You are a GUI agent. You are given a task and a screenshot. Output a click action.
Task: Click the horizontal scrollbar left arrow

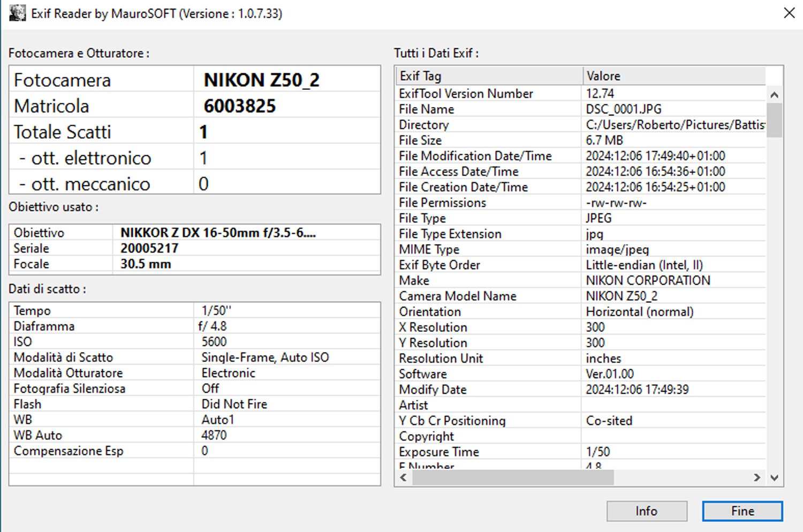[x=404, y=477]
